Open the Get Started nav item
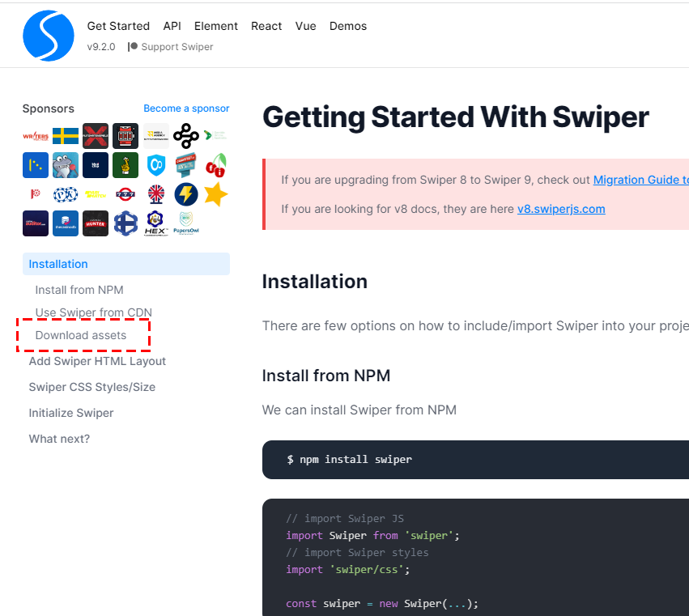This screenshot has height=616, width=689. click(118, 26)
